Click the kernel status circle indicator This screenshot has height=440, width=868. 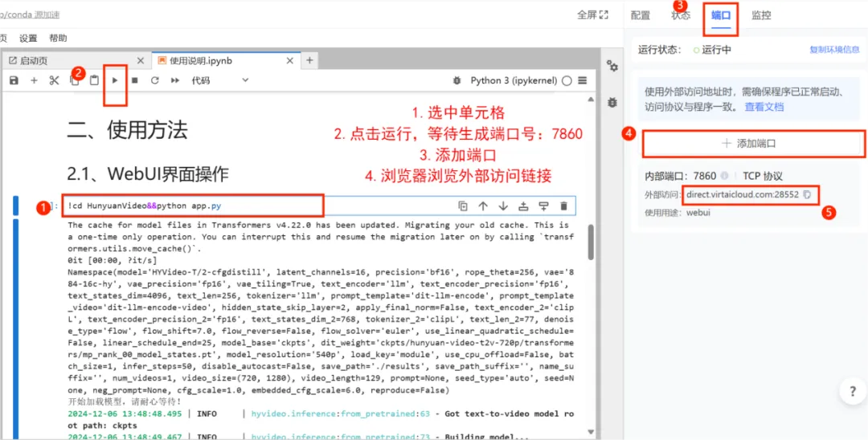[566, 81]
